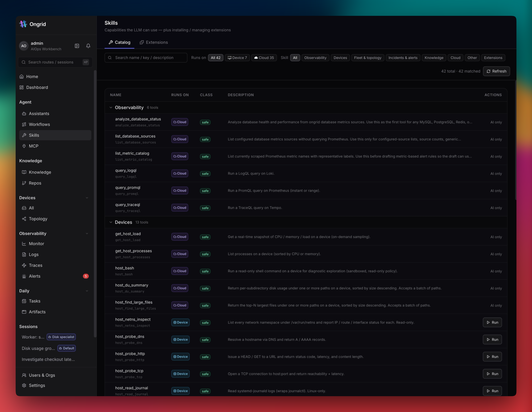Select query_promql row name
The width and height of the screenshot is (532, 412).
click(x=128, y=187)
